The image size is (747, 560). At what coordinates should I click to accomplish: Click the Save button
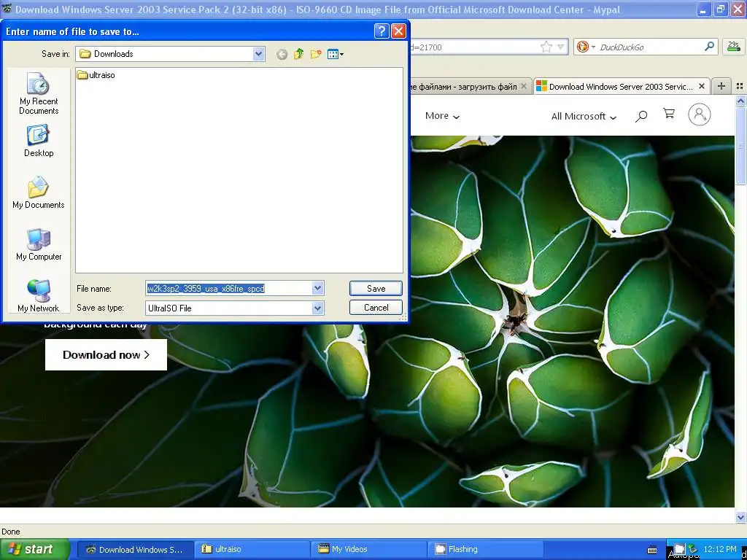coord(376,288)
